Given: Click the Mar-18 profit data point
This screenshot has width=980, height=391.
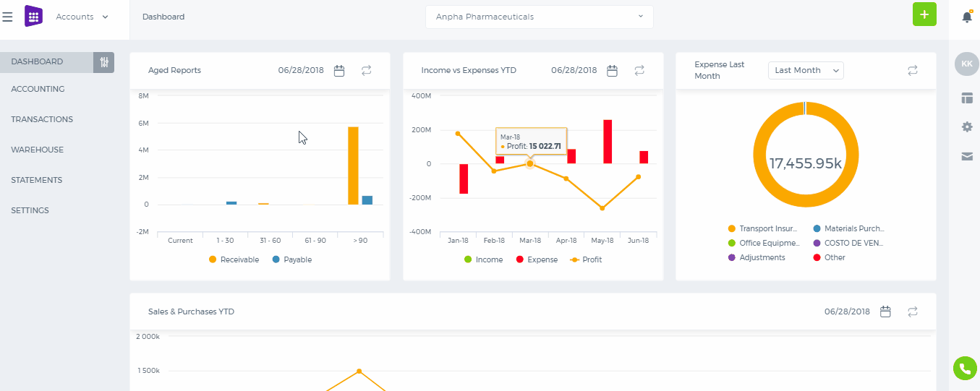Looking at the screenshot, I should (530, 164).
